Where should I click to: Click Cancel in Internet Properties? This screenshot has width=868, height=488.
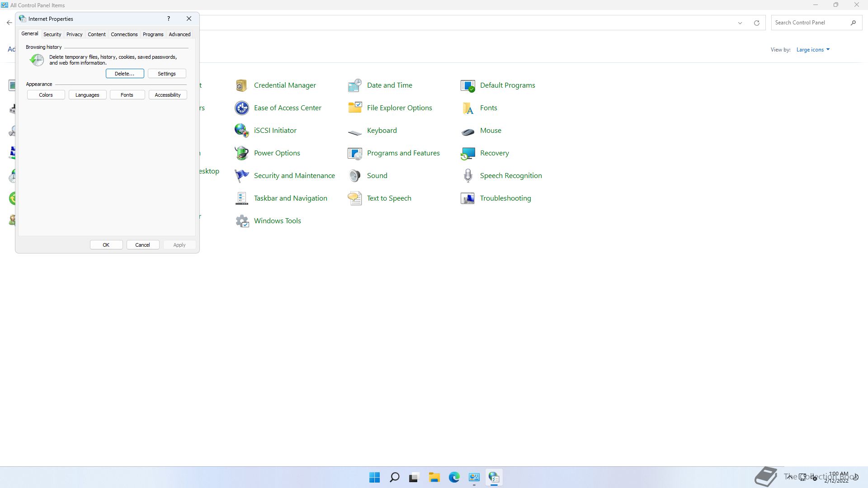pyautogui.click(x=142, y=245)
